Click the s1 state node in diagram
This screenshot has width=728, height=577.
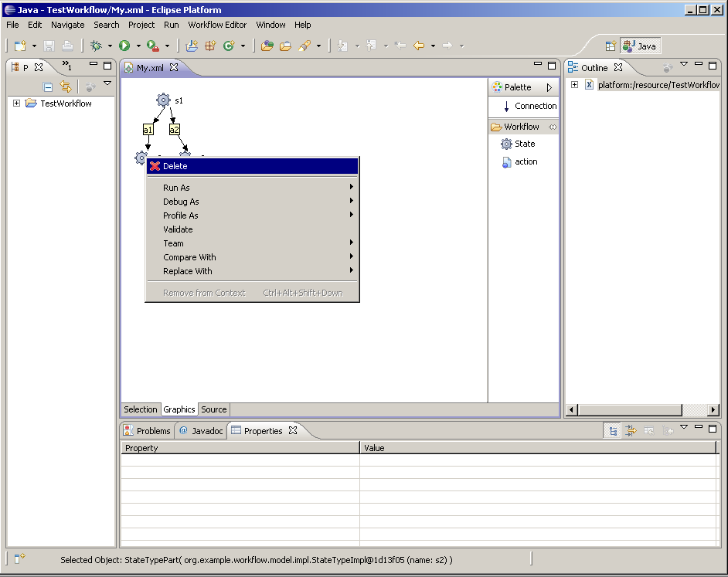[x=163, y=100]
